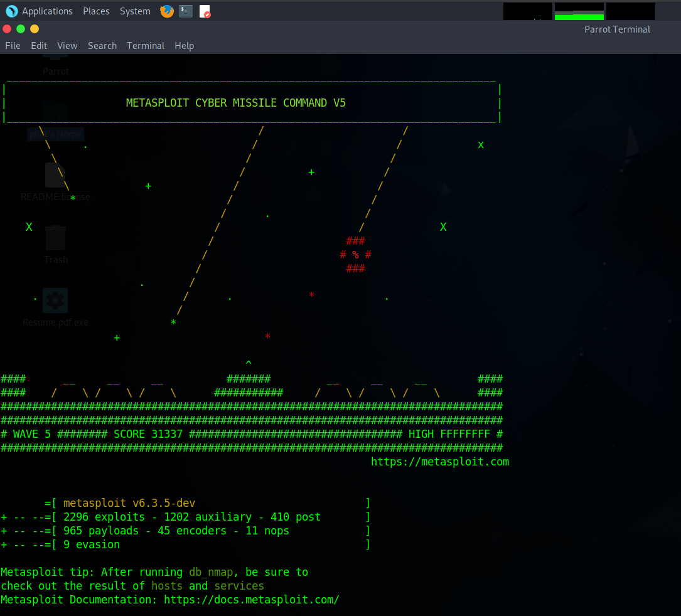Open Firefox from the top panel
Screen dimensions: 681x616
click(x=166, y=11)
